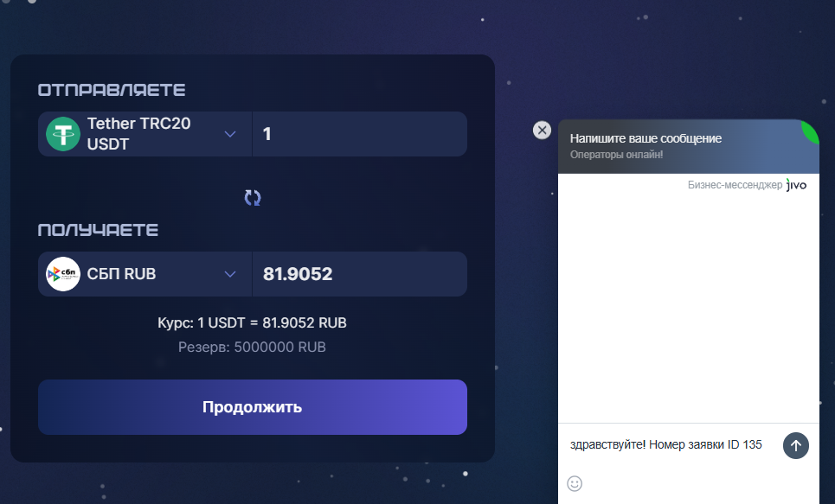Swap the send and receive currencies
Image resolution: width=835 pixels, height=504 pixels.
[253, 197]
